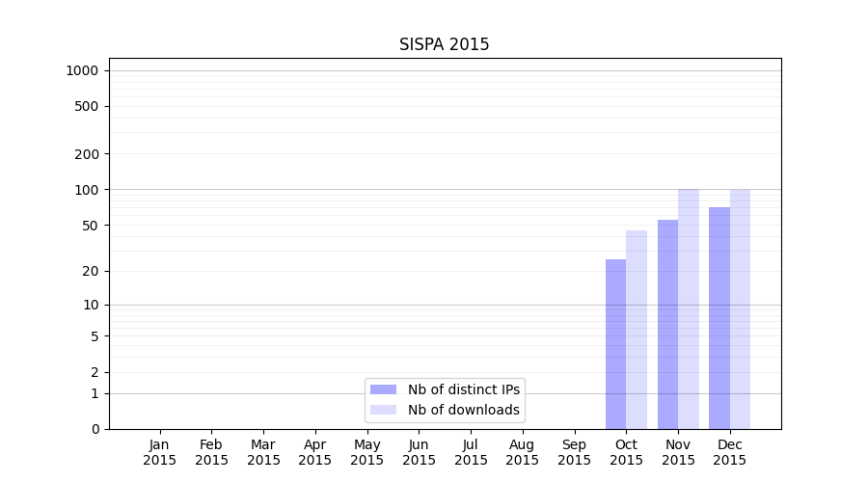Select the 'Nb of downloads' legend label
Screen dimensions: 868x482
(x=463, y=410)
